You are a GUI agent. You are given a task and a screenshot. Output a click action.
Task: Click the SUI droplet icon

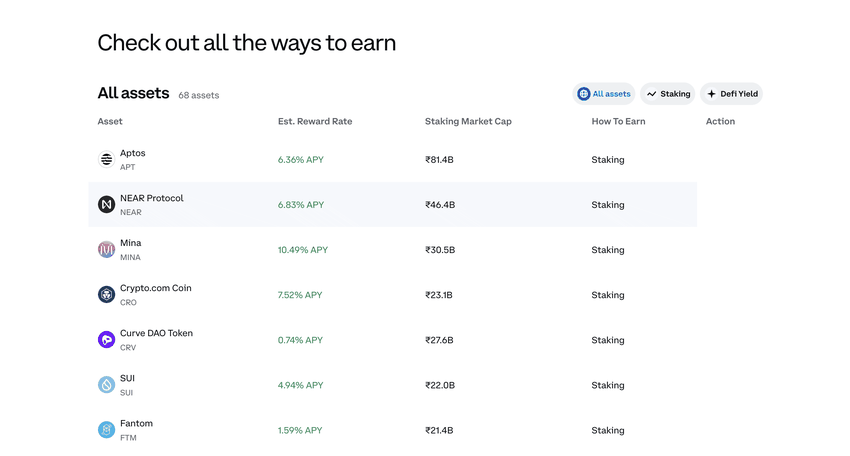106,385
